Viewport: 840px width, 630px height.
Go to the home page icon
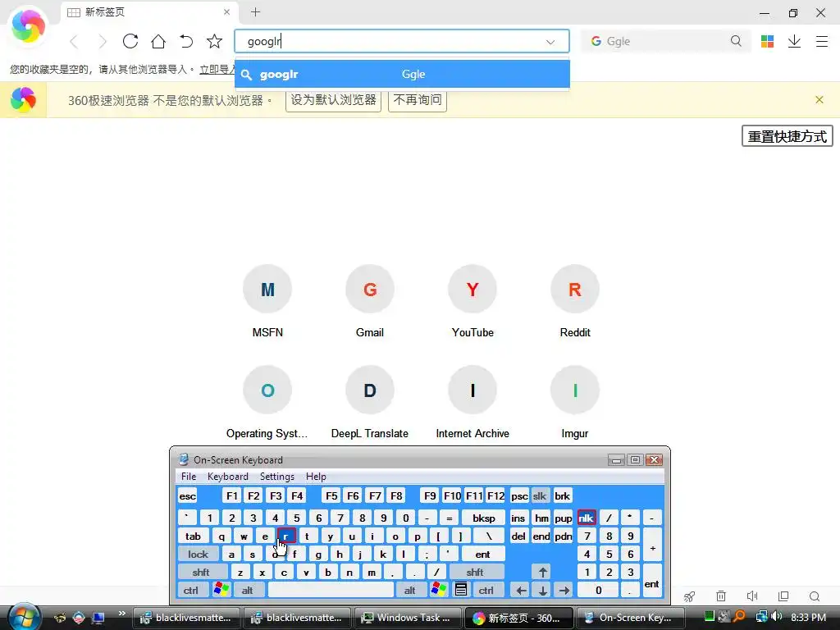tap(158, 41)
